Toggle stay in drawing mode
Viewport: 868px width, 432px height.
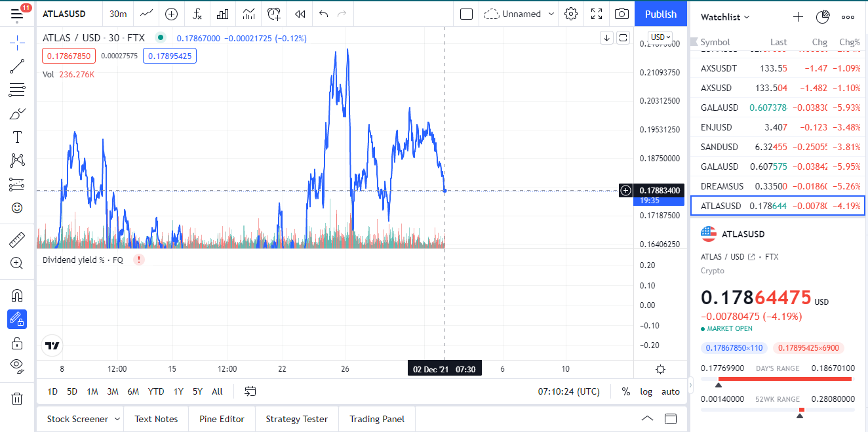tap(17, 319)
